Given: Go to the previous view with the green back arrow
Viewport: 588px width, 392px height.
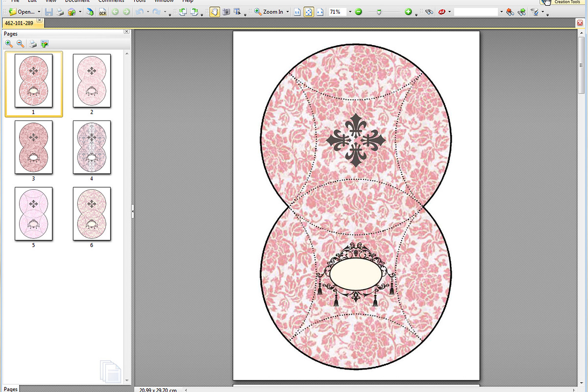Looking at the screenshot, I should click(116, 12).
